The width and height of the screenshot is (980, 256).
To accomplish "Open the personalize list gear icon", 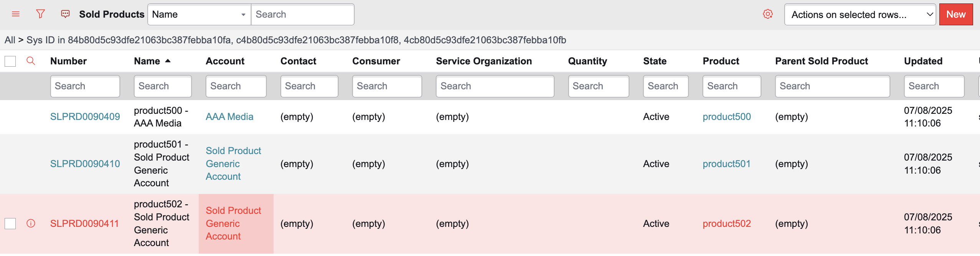I will pos(767,14).
